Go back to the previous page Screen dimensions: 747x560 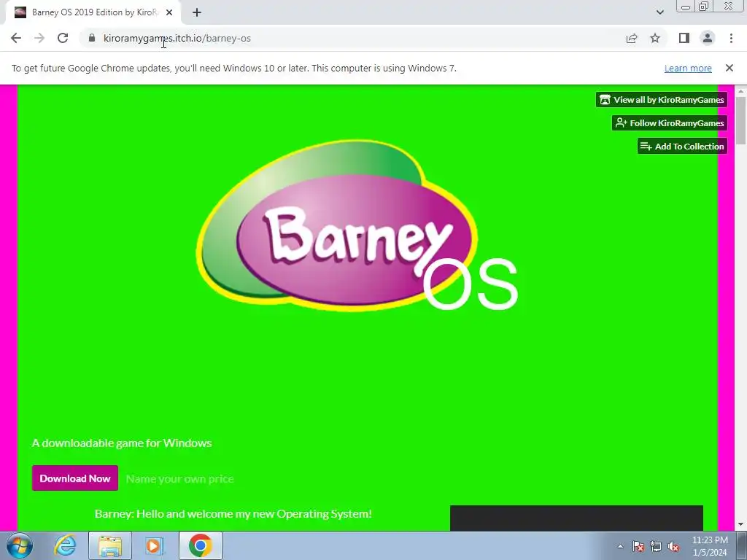16,38
